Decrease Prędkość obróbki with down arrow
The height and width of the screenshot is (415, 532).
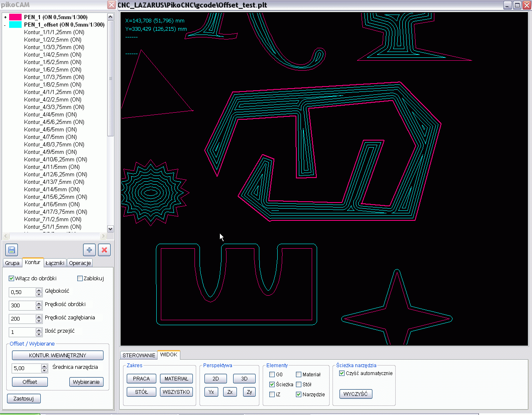click(39, 308)
